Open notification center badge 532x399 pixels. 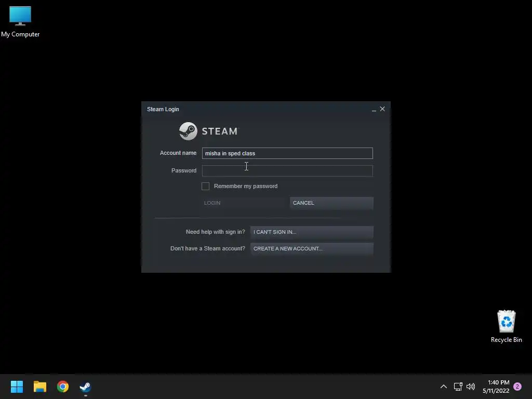pyautogui.click(x=517, y=387)
